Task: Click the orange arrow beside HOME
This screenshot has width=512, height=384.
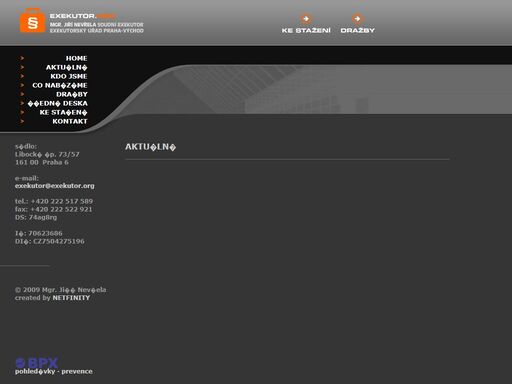Action: coord(22,58)
